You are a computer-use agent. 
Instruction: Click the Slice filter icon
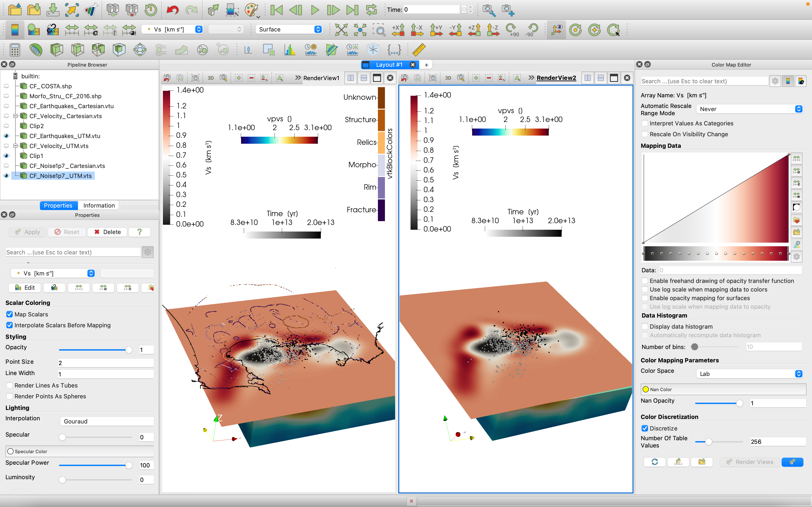[77, 50]
